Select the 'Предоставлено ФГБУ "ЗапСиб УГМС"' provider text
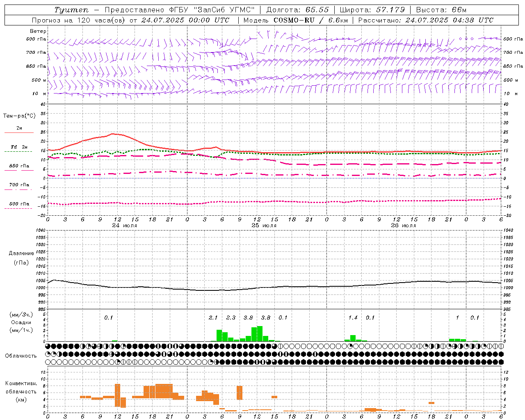 tap(180, 10)
